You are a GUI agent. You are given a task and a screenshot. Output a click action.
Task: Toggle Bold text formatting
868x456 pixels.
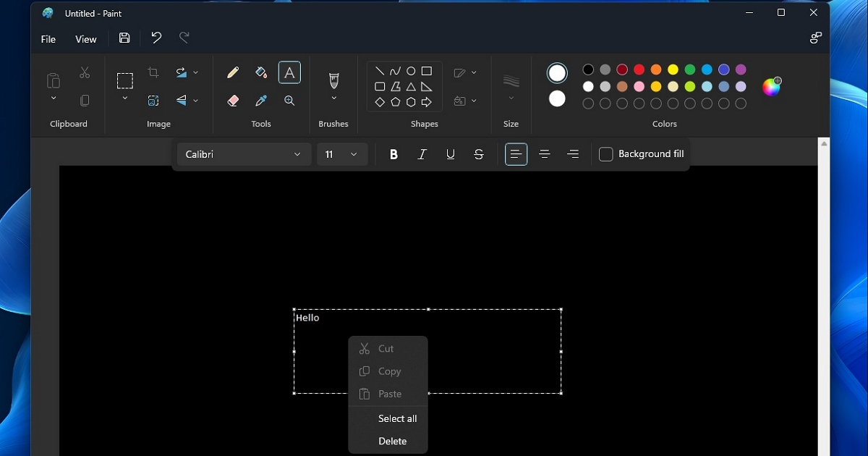click(393, 154)
